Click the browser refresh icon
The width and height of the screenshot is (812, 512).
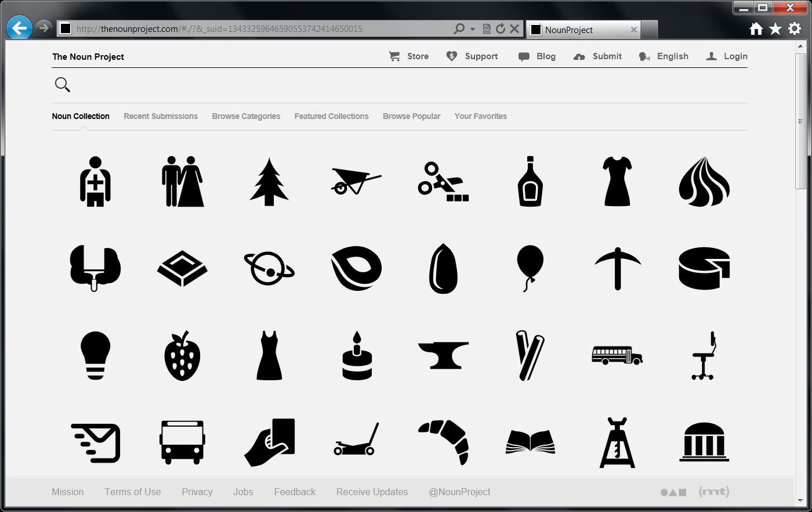501,28
